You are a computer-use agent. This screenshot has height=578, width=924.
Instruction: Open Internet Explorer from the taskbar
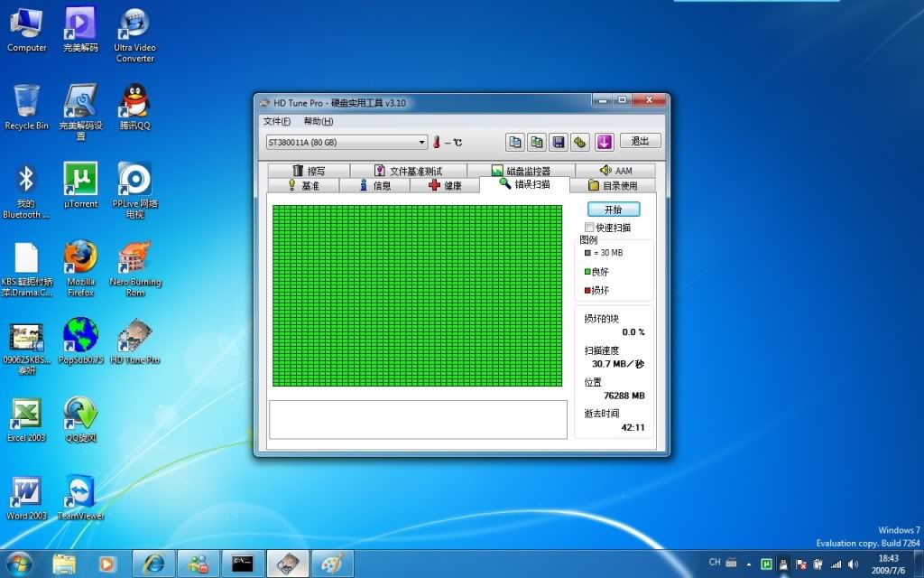(x=154, y=564)
